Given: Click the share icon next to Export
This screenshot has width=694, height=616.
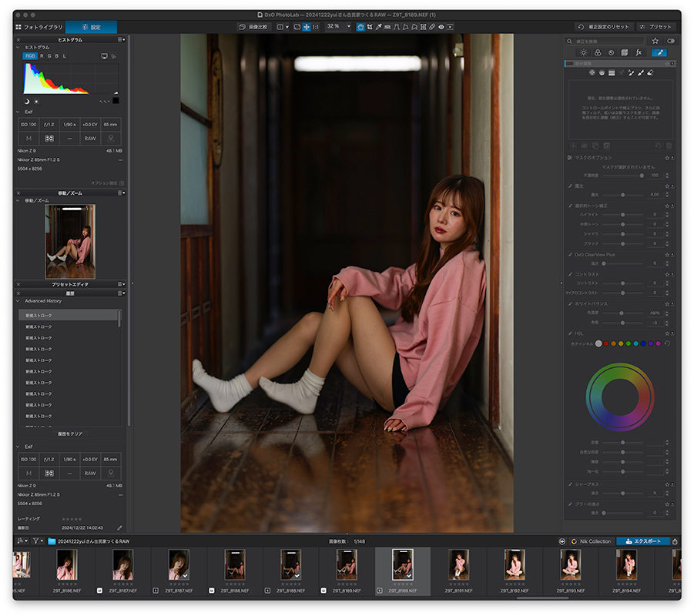Looking at the screenshot, I should point(675,541).
